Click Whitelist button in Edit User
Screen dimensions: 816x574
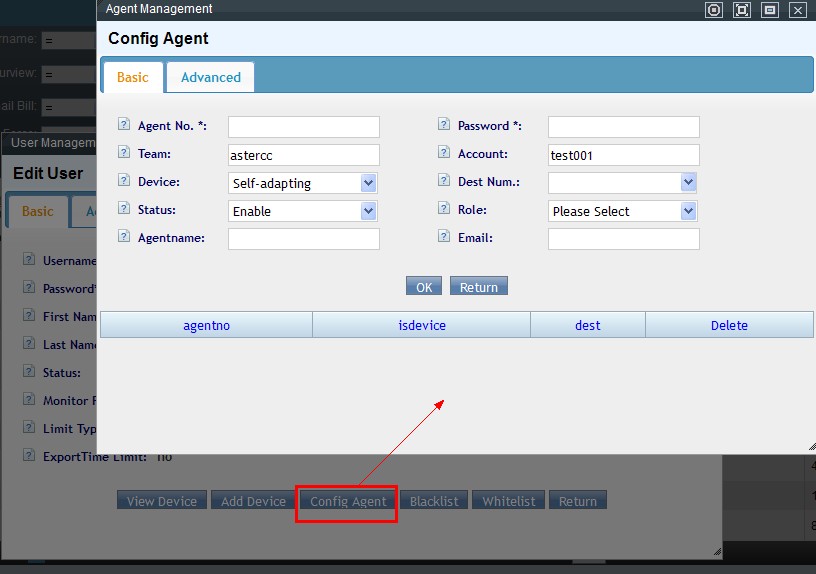[508, 501]
